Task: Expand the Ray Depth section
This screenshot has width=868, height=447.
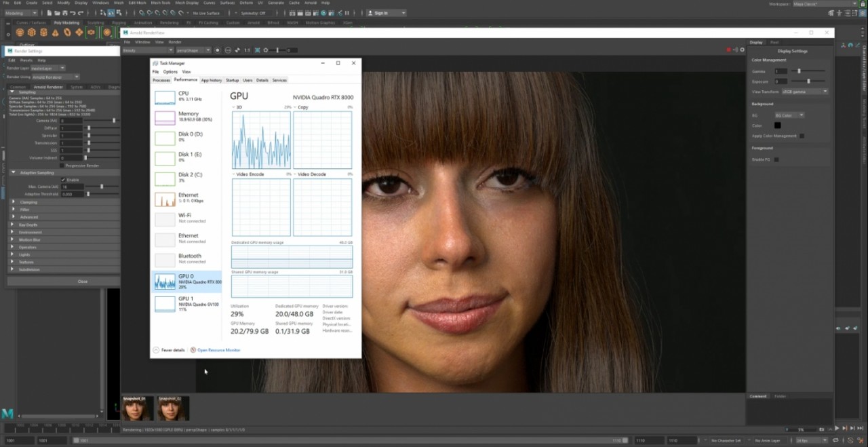Action: coord(28,225)
